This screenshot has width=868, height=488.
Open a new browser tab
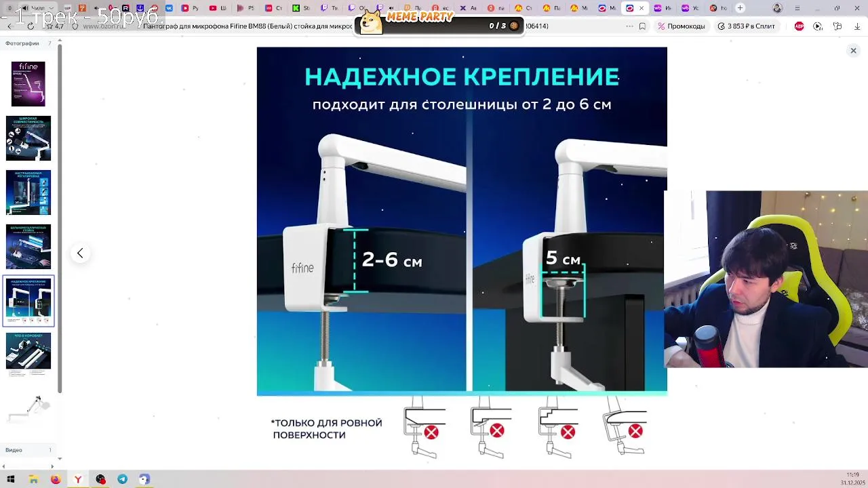(740, 7)
